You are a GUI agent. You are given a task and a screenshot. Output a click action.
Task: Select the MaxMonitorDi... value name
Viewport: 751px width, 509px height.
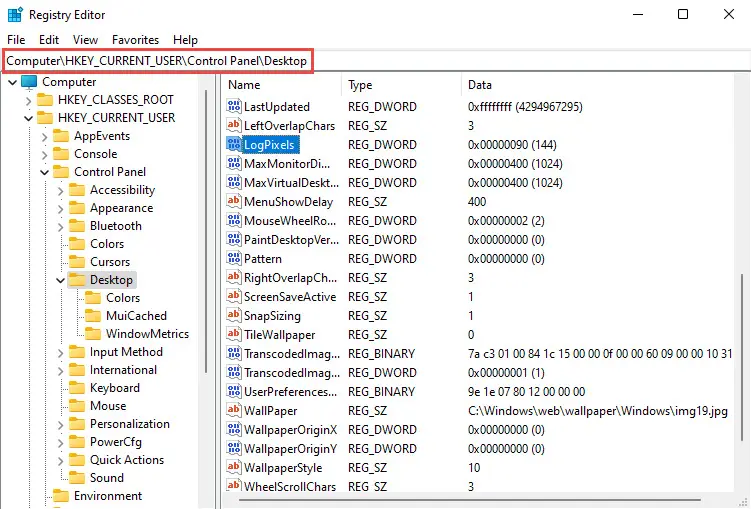(x=287, y=164)
